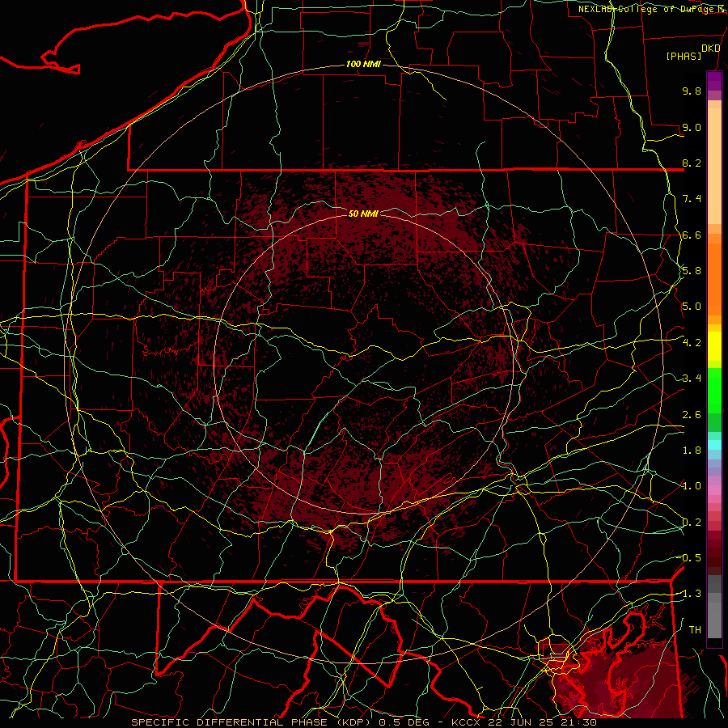This screenshot has width=728, height=728.
Task: Click the 4.2 value on the color scale
Action: pos(692,343)
